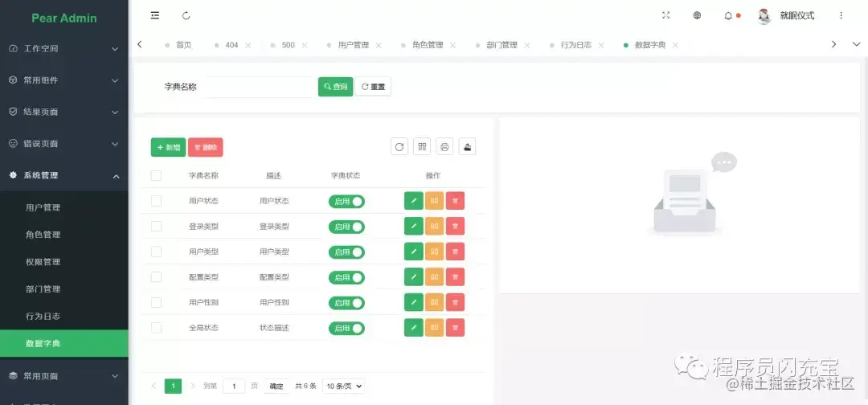Click the page refresh icon in header
868x405 pixels.
186,15
